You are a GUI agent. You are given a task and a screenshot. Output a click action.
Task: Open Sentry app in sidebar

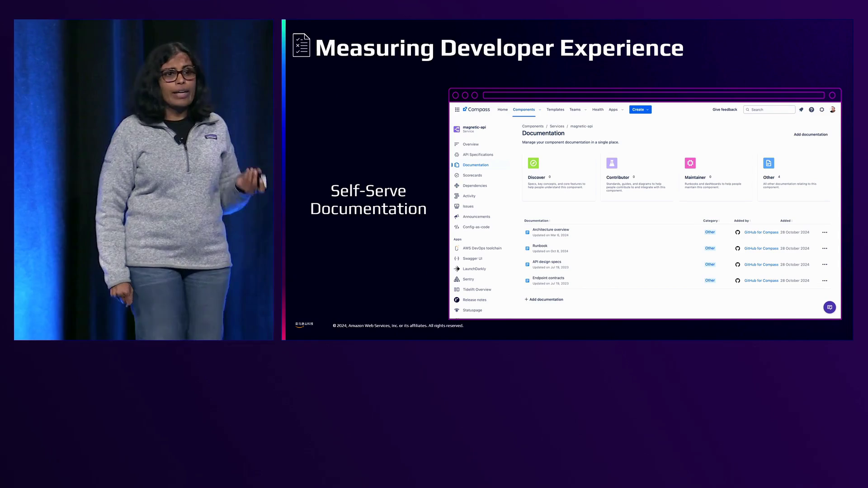pos(468,279)
